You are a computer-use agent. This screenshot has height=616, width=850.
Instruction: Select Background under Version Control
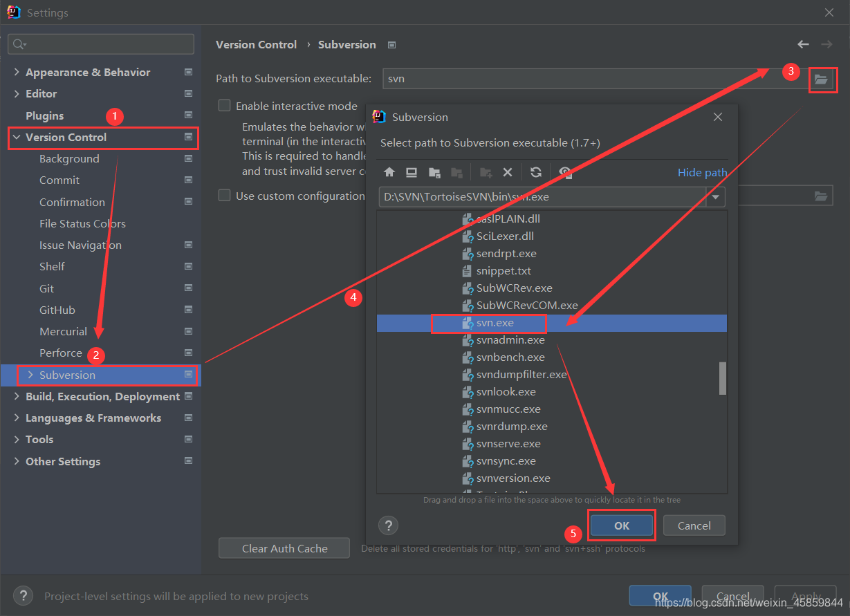pos(69,158)
